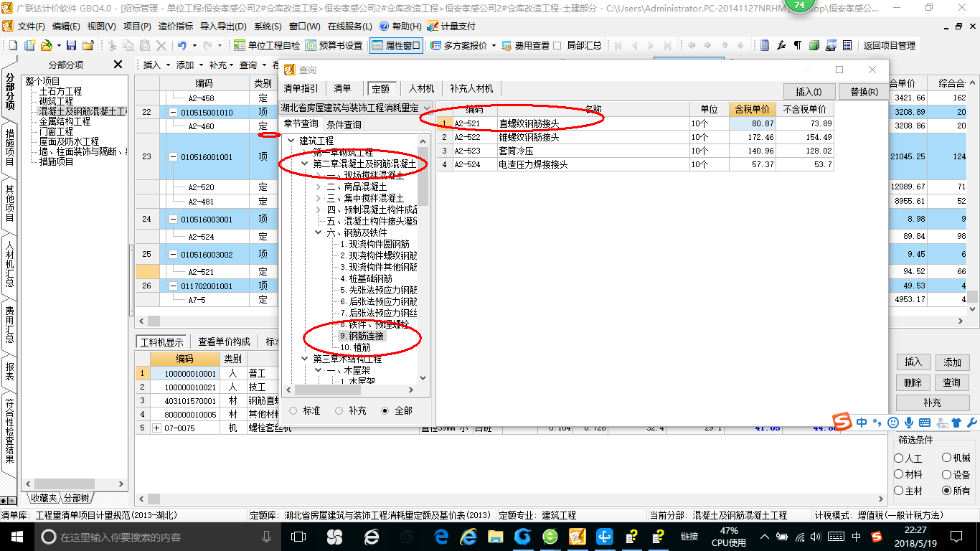Select the 人工 filter radio button
Viewport: 980px width, 551px height.
tap(899, 458)
